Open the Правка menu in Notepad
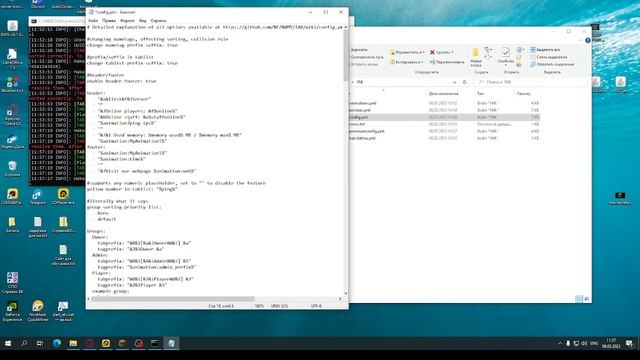The image size is (640, 360). pos(109,20)
